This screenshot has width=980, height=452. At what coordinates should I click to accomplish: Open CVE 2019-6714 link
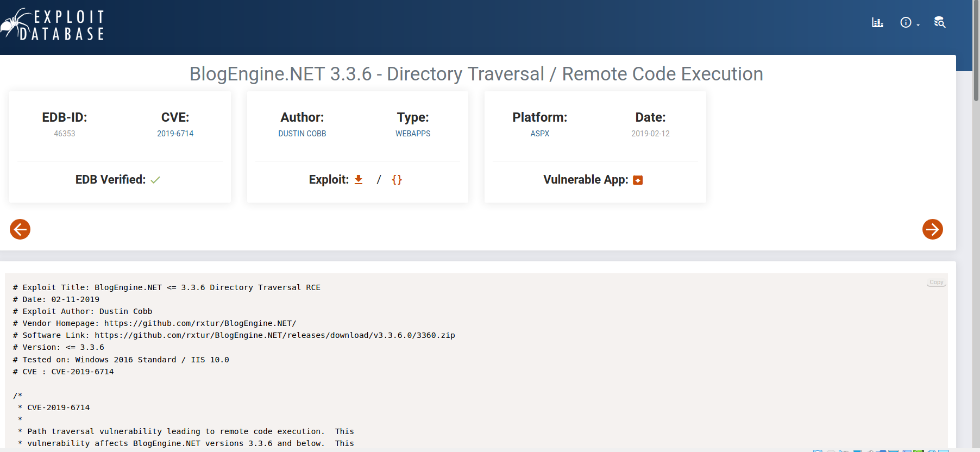pyautogui.click(x=175, y=134)
